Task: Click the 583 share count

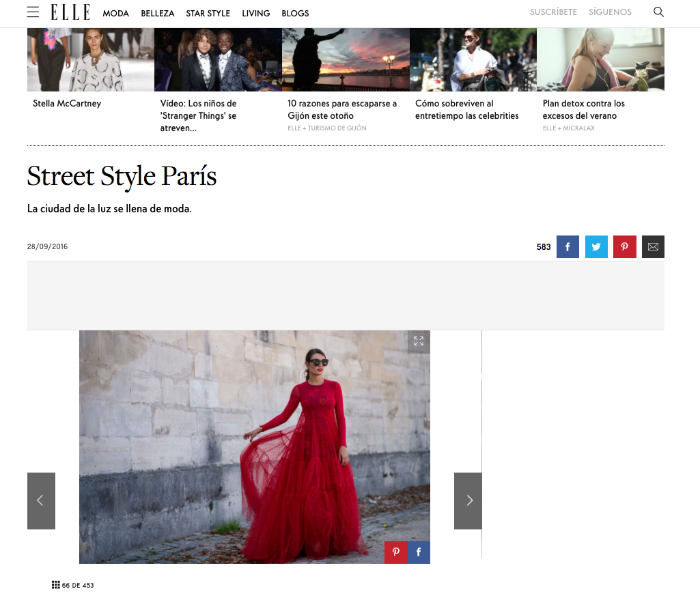Action: 544,247
